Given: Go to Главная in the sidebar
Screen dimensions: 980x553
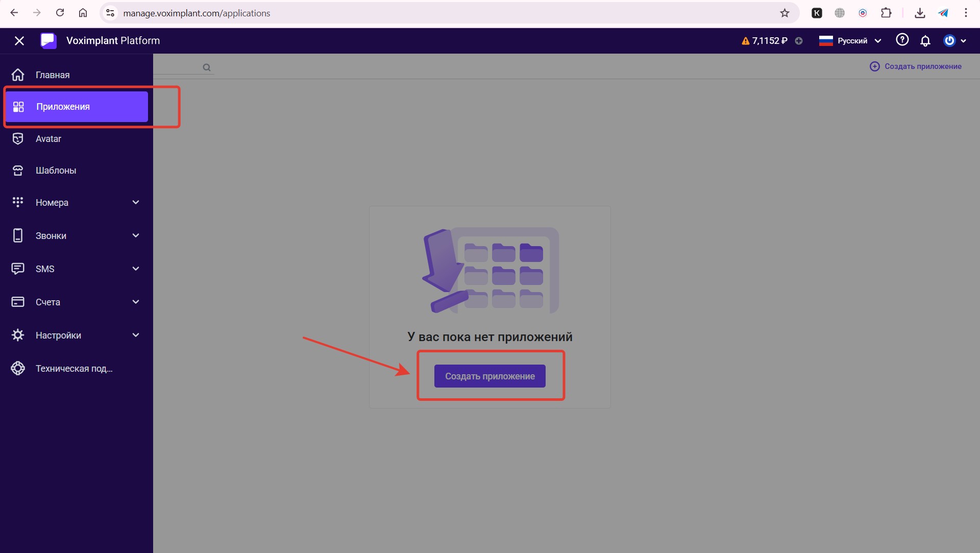Looking at the screenshot, I should tap(53, 75).
